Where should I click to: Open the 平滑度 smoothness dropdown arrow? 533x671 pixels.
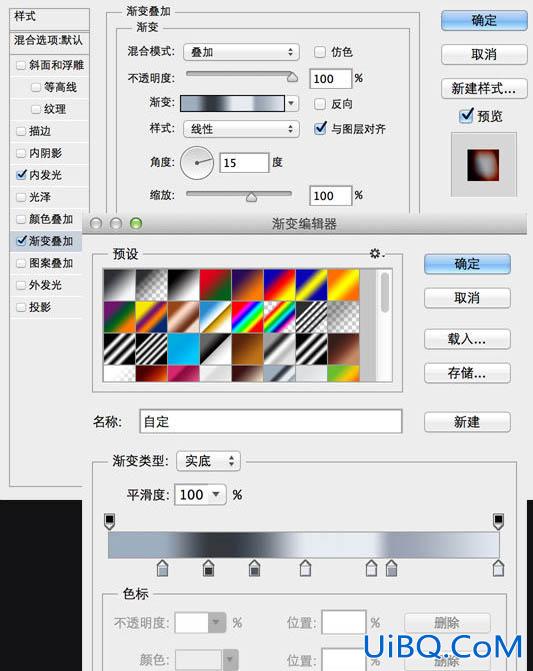click(x=216, y=494)
